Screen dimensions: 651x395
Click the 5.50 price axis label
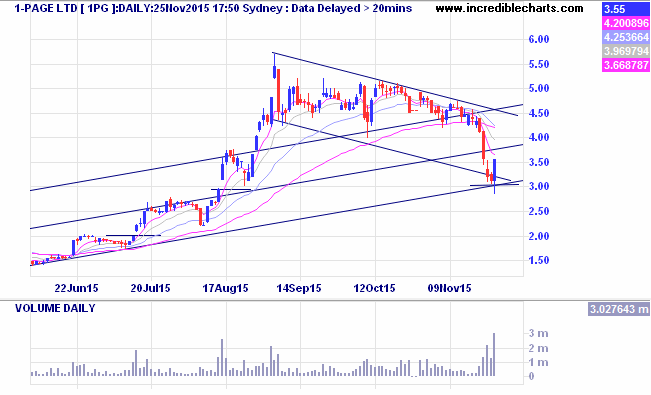click(x=538, y=64)
